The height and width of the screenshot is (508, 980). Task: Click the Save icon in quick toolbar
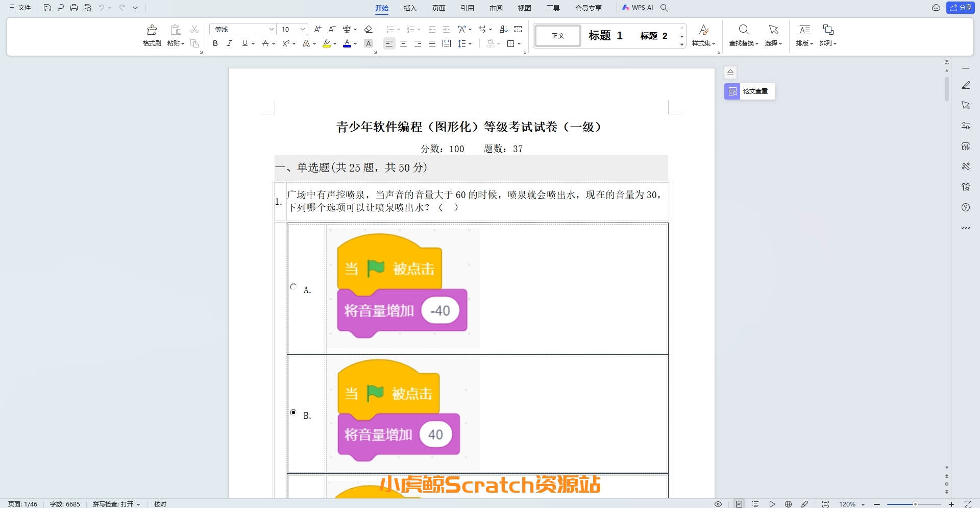click(47, 8)
